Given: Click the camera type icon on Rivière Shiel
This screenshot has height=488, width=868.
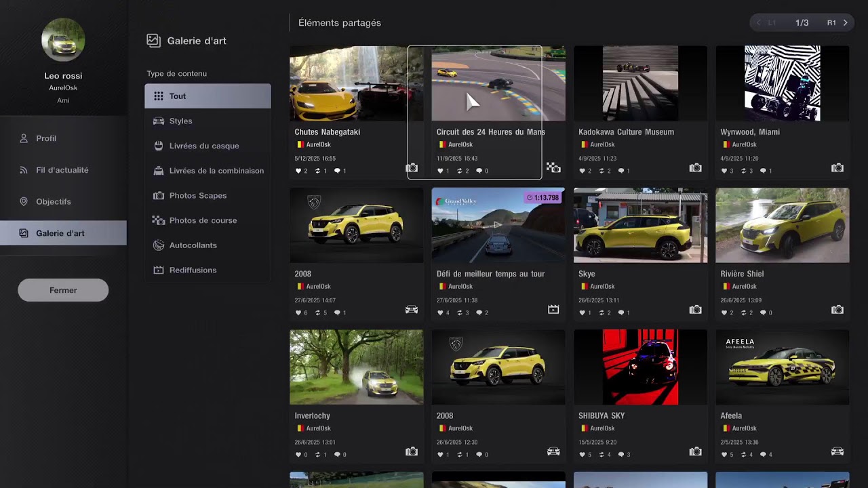Looking at the screenshot, I should pos(837,310).
